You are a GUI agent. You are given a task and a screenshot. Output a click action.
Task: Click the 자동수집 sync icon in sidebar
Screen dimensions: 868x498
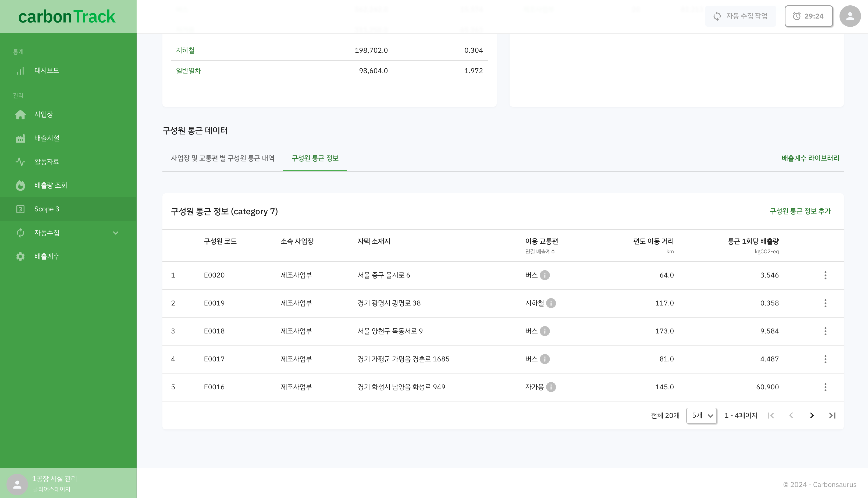[20, 233]
